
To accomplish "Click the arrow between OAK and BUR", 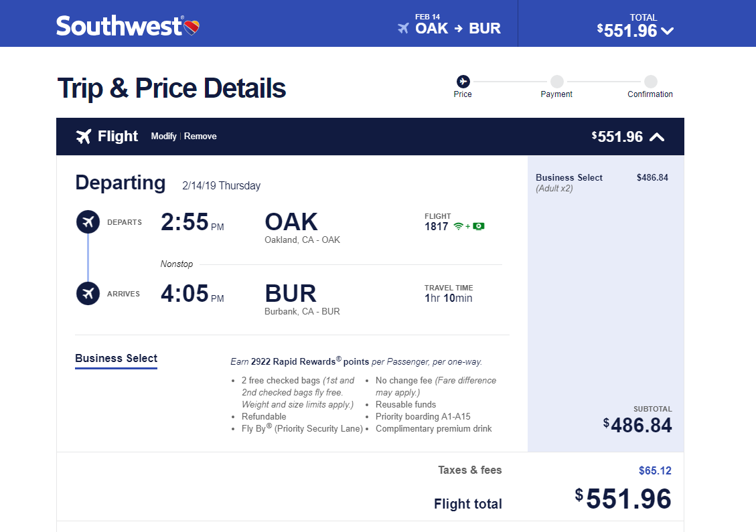I will pyautogui.click(x=459, y=29).
